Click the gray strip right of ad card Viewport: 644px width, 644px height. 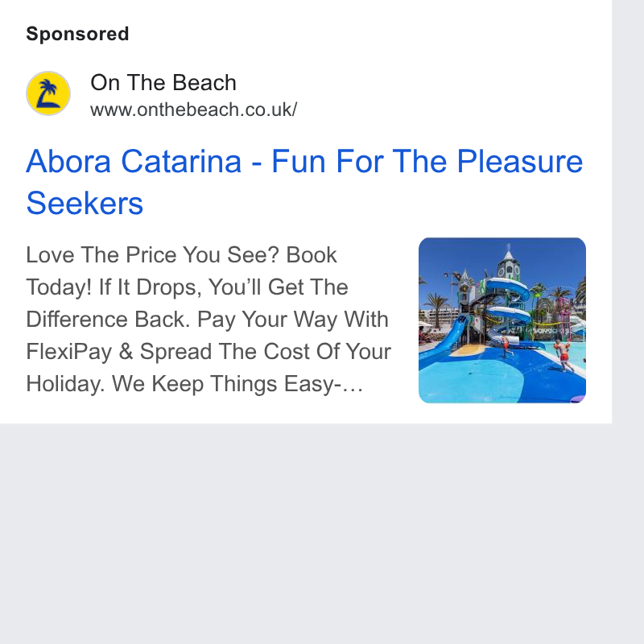tap(628, 211)
